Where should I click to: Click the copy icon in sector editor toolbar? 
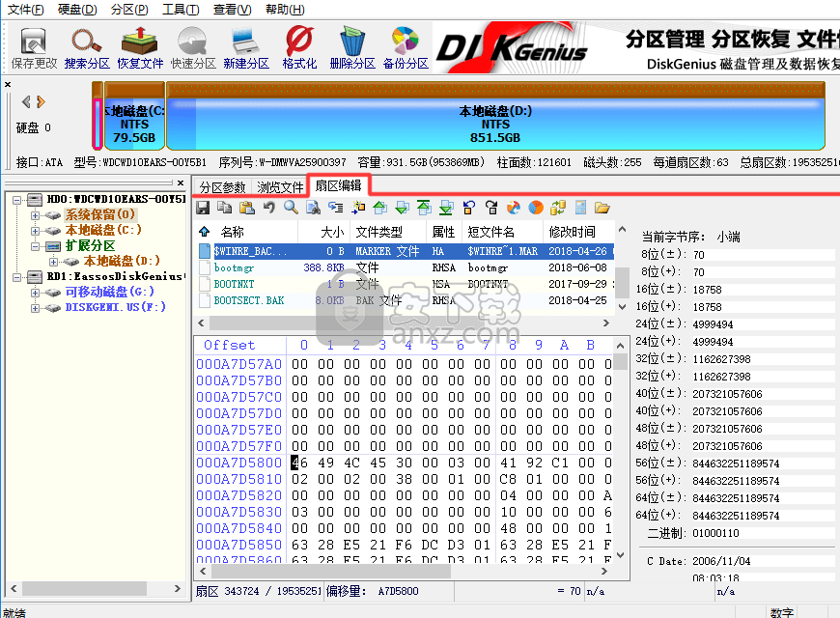(x=224, y=208)
